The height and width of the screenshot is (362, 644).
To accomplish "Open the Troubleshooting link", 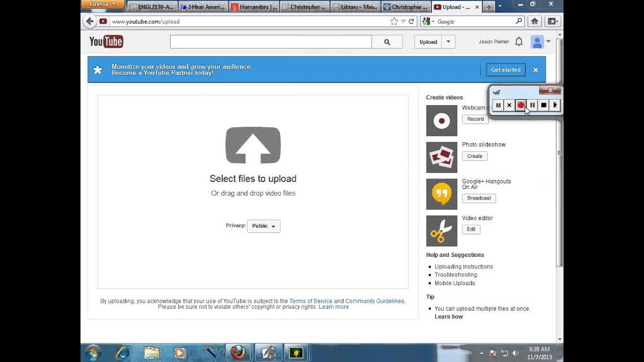I will (456, 275).
